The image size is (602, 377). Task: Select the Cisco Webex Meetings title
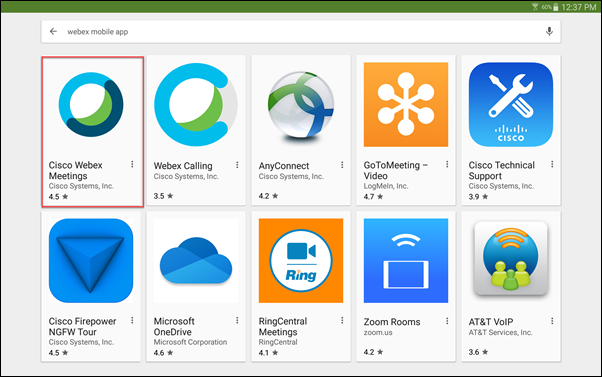pyautogui.click(x=76, y=170)
